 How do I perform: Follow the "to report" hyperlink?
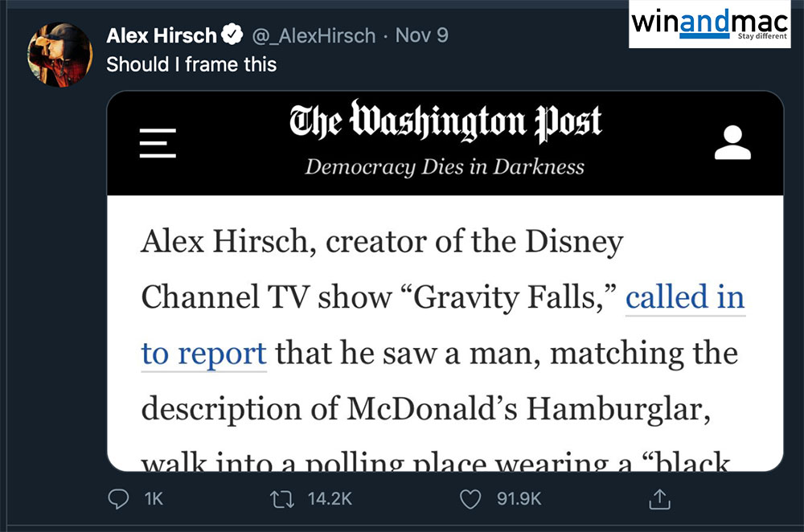(203, 353)
